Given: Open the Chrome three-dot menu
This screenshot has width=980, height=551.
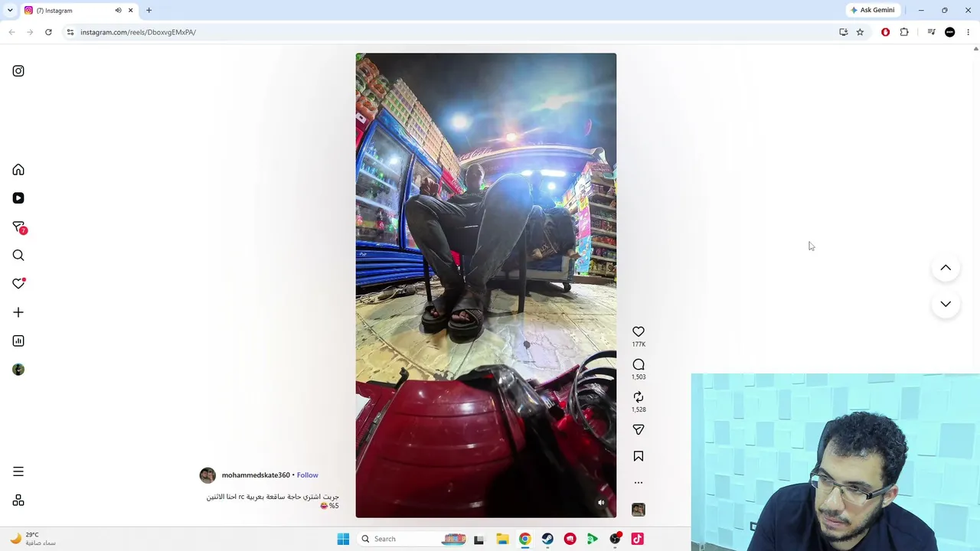Looking at the screenshot, I should [x=968, y=32].
